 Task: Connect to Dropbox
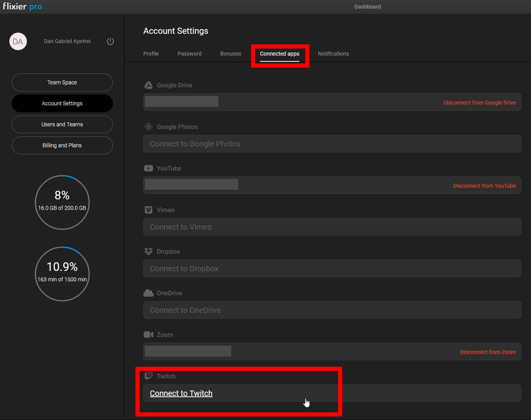[x=332, y=269]
